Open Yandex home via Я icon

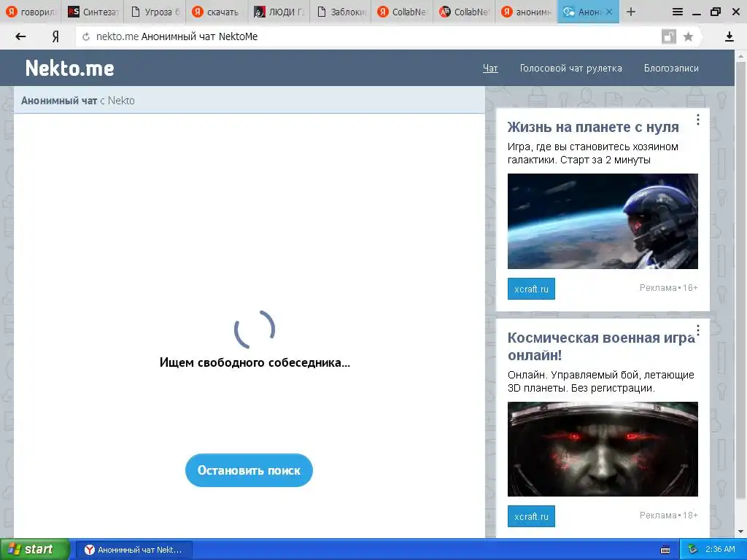[55, 36]
